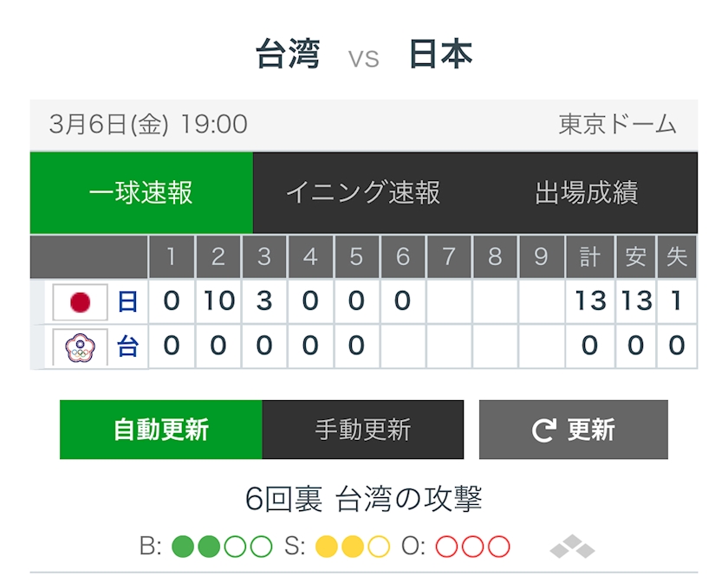Click Japan's third inning score of 3
This screenshot has width=728, height=582.
pos(264,301)
